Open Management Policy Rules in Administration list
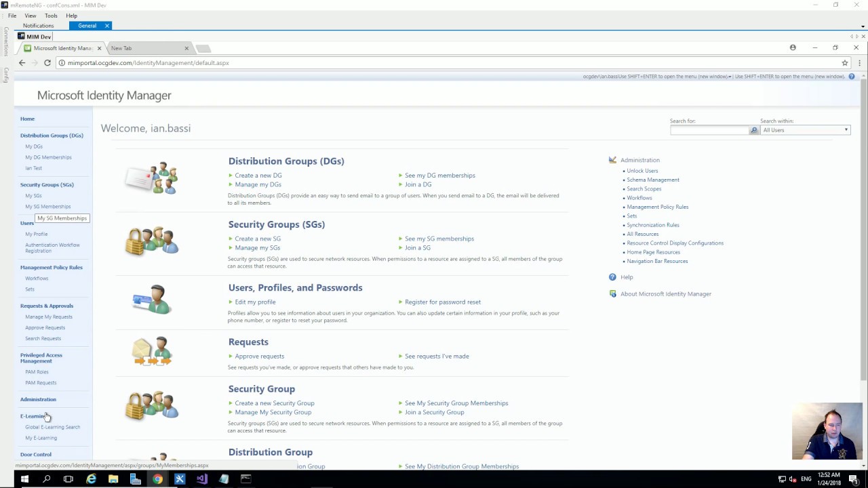 (x=658, y=207)
